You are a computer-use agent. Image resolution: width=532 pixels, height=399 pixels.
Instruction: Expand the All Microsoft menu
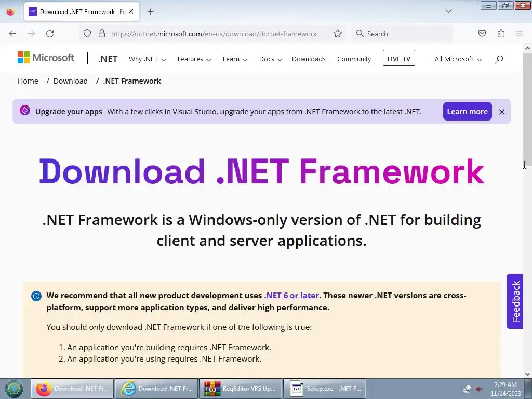click(x=458, y=59)
